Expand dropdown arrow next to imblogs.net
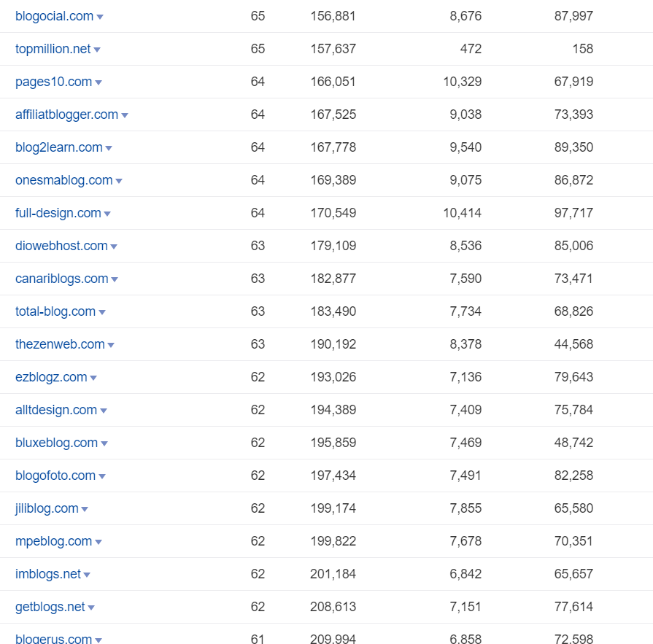The width and height of the screenshot is (653, 644). [x=87, y=575]
